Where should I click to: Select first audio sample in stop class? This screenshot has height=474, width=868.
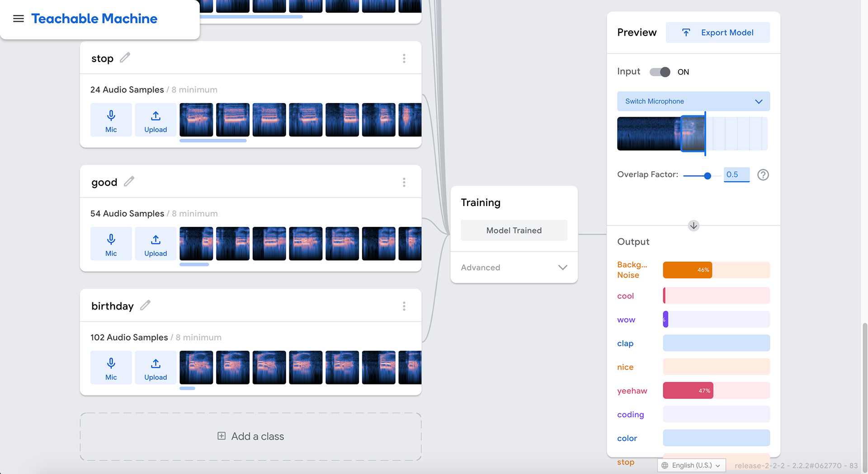[x=196, y=120]
